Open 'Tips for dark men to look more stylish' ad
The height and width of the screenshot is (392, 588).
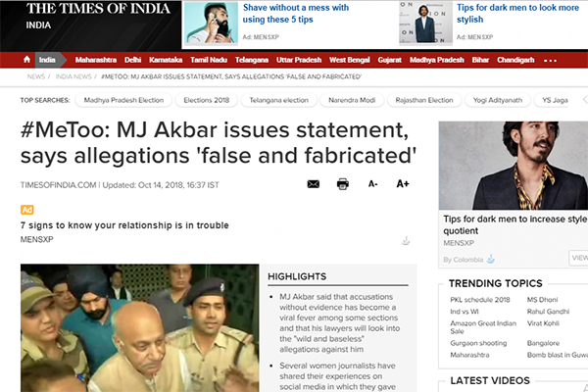click(517, 14)
